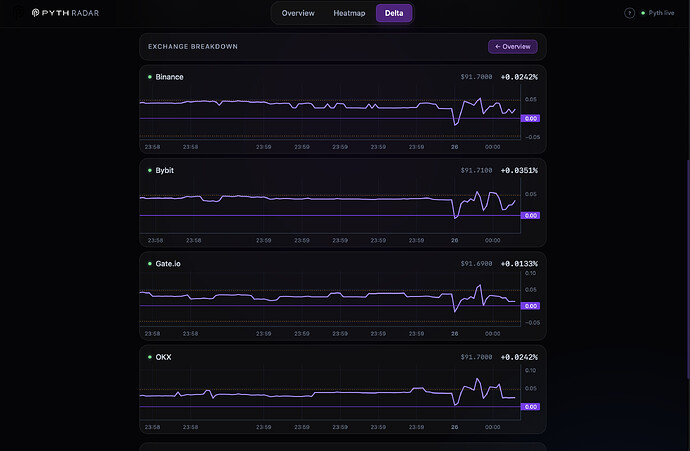Click the green status dot beside Gate.io
The height and width of the screenshot is (451, 690).
pos(150,264)
